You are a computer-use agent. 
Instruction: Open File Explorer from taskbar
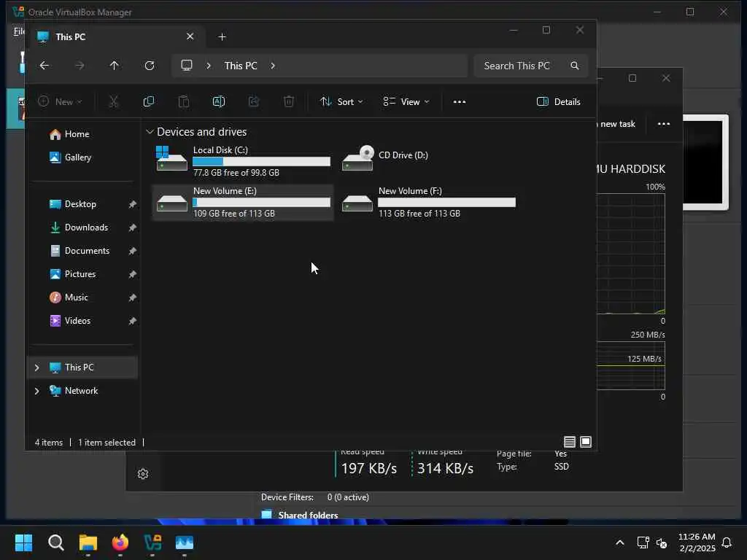point(88,542)
